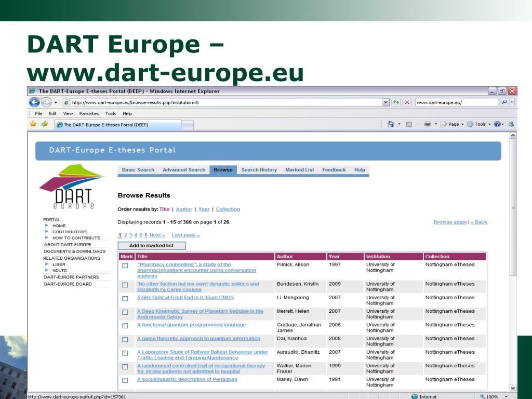Open the File menu
532x399 pixels.
[38, 114]
